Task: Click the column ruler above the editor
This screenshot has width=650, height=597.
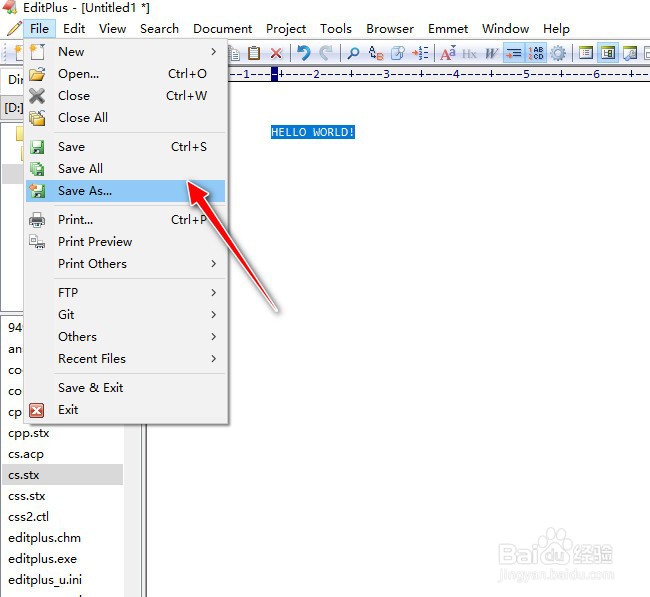Action: click(439, 75)
